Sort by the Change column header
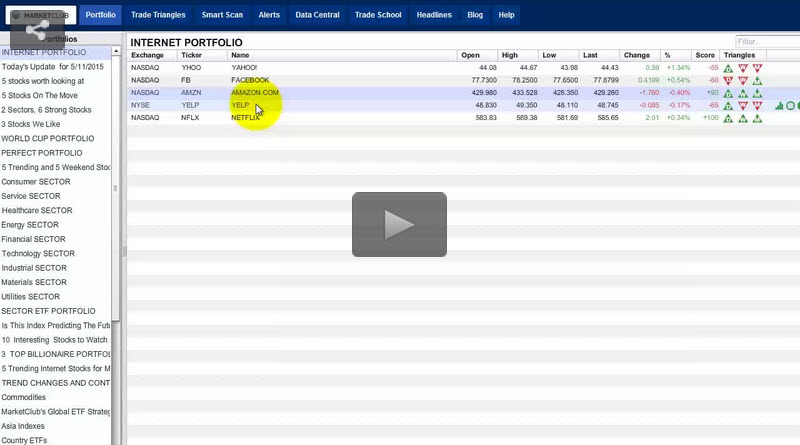This screenshot has height=445, width=800. (x=637, y=55)
